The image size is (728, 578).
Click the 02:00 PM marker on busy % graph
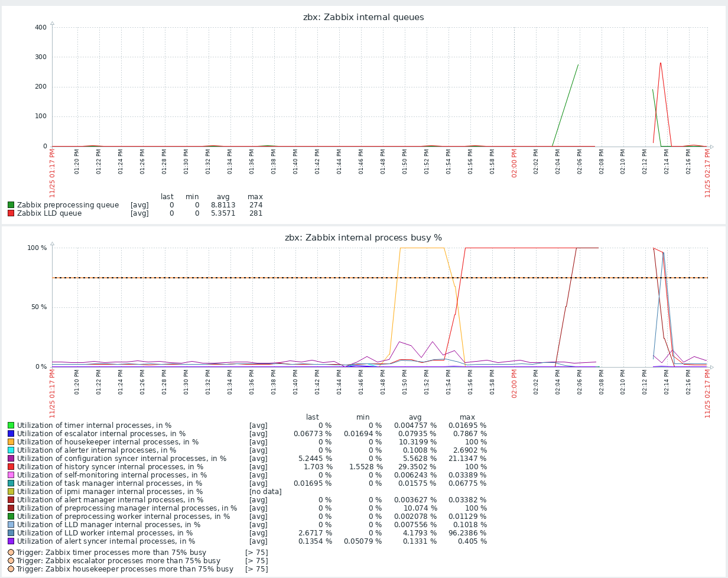point(514,384)
